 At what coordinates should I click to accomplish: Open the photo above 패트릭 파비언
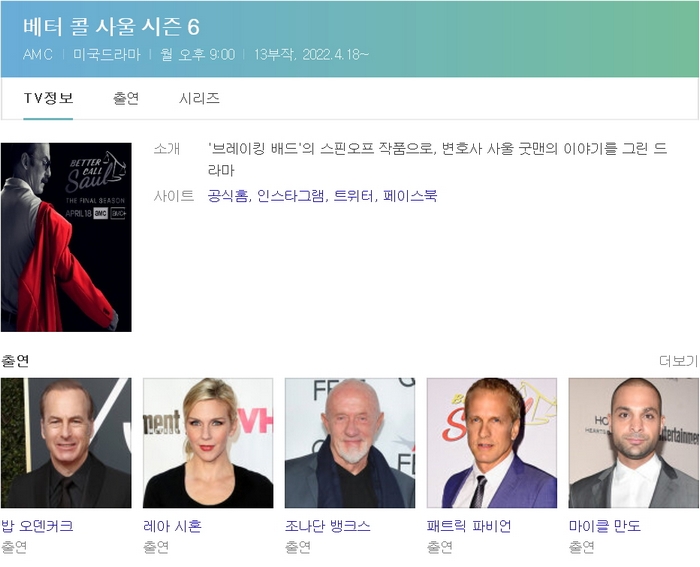tap(492, 443)
